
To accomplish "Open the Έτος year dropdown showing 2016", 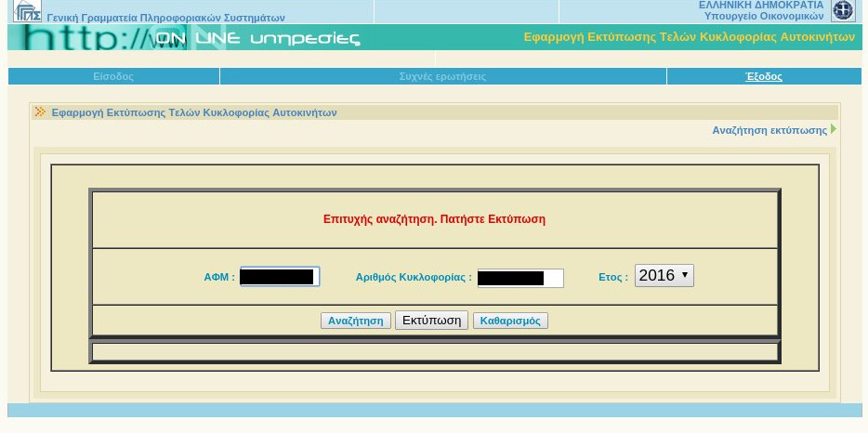I will [664, 275].
